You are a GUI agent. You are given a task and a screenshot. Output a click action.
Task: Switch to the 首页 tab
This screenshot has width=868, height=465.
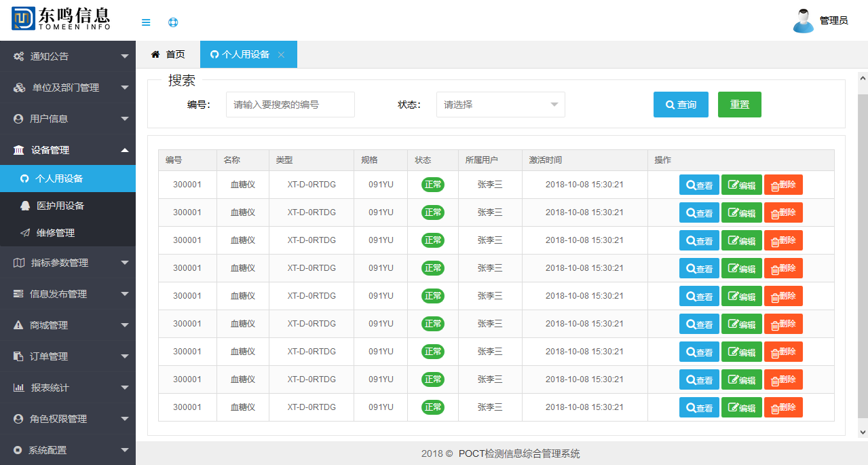click(x=168, y=54)
